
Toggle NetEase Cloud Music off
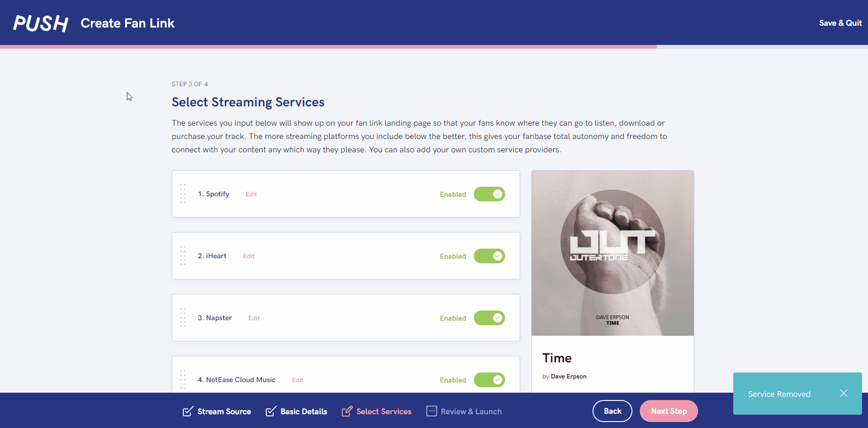(489, 380)
